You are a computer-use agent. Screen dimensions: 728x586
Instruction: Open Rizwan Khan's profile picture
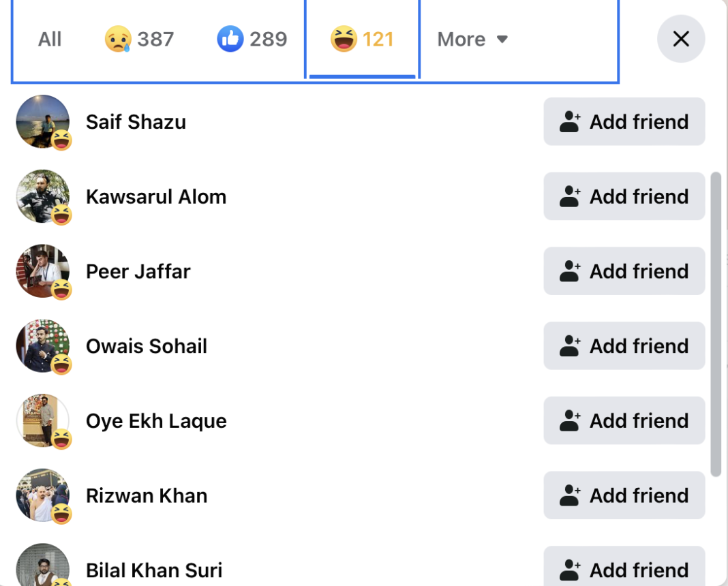pos(42,495)
